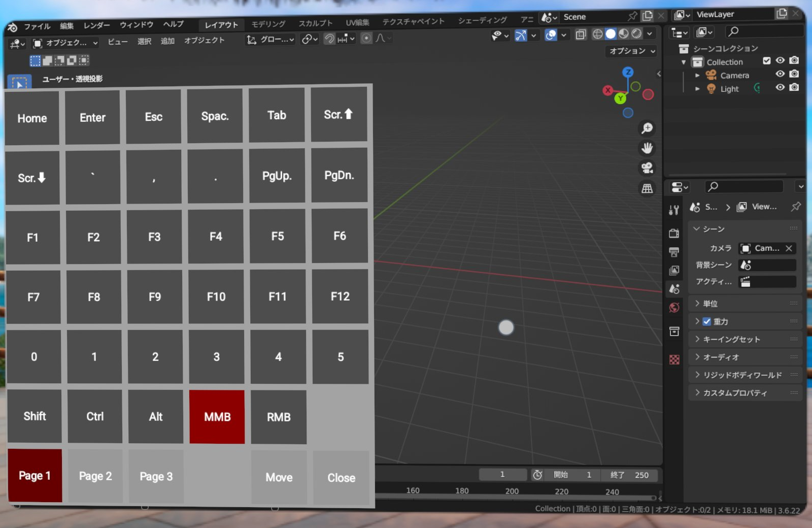Switch to the モデリング workspace tab

(x=268, y=24)
